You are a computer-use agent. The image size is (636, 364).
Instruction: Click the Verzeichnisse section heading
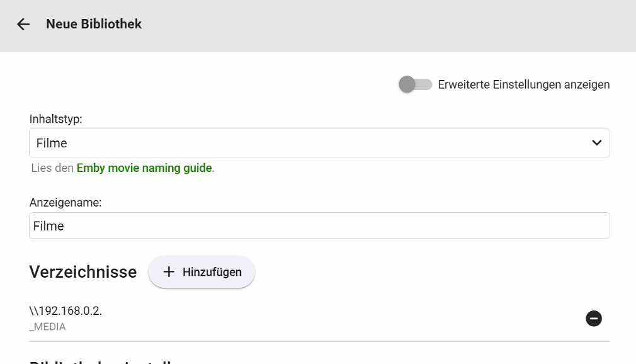pyautogui.click(x=82, y=272)
